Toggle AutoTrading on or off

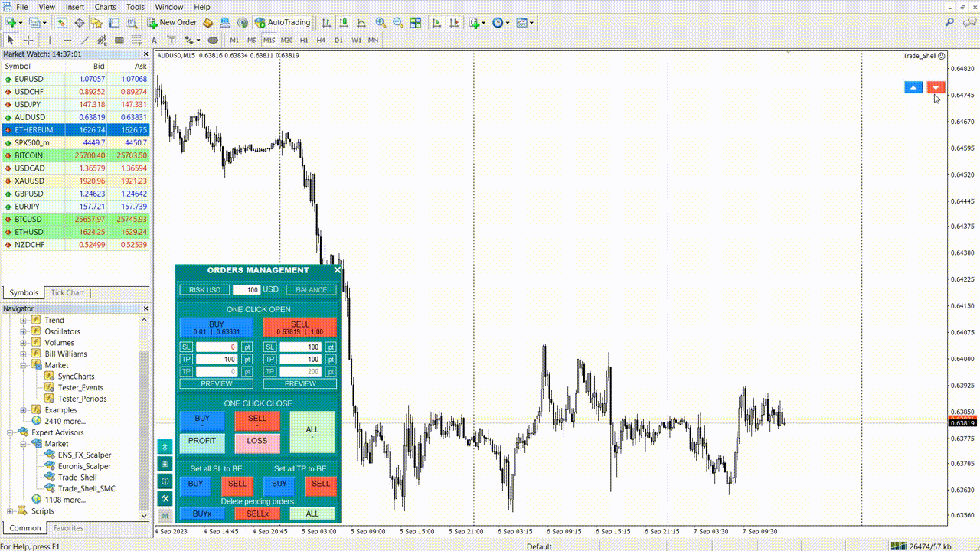[x=282, y=23]
